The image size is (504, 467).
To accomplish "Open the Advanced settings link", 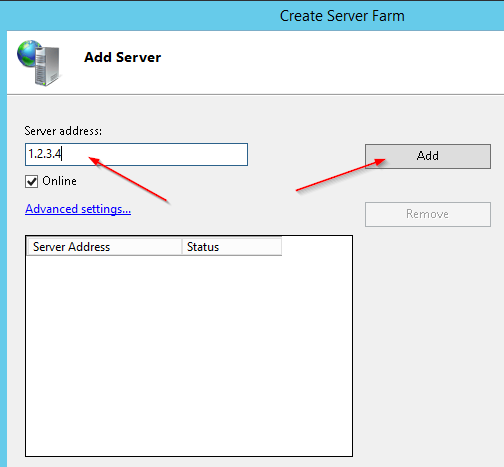I will [78, 209].
